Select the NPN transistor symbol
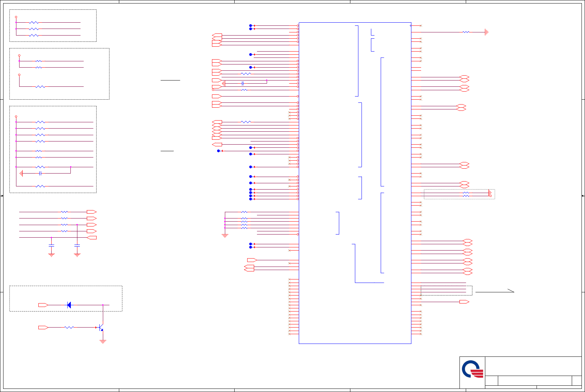585x392 pixels. coord(101,328)
